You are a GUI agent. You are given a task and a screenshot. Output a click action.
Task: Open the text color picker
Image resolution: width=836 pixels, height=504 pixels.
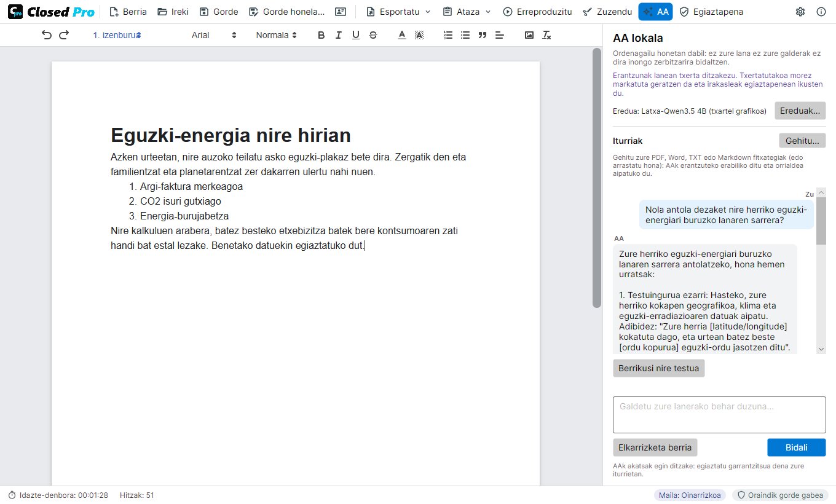point(402,35)
